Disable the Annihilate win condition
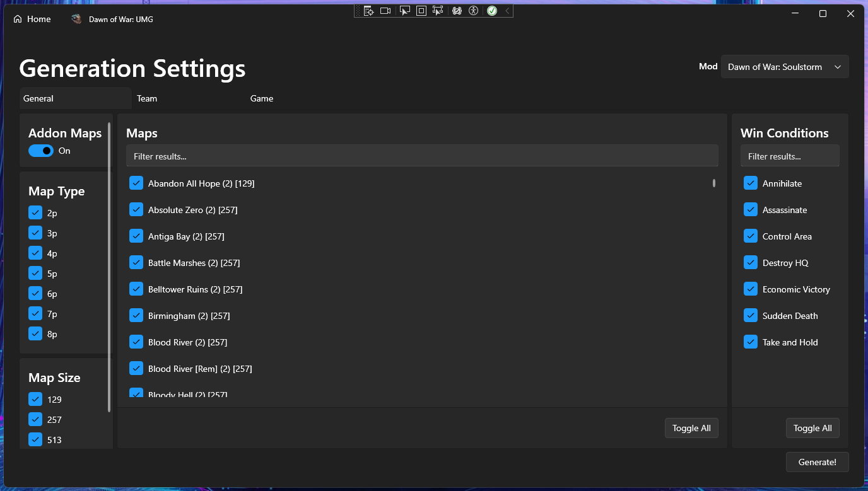The height and width of the screenshot is (491, 868). tap(751, 183)
